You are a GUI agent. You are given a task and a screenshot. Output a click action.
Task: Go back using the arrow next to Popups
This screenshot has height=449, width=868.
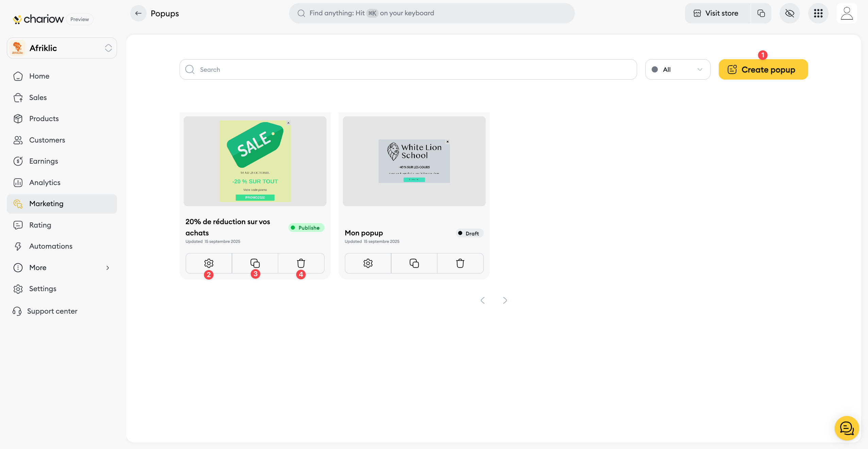click(138, 13)
